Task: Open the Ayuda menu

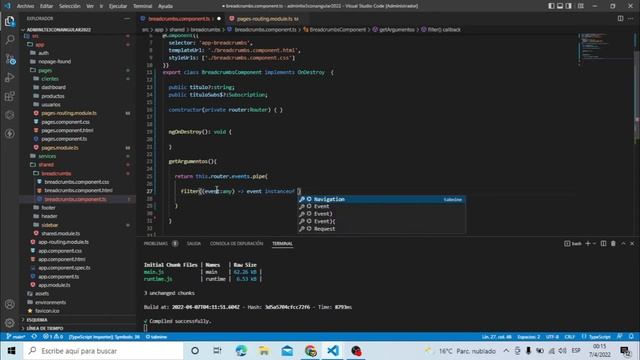Action: point(165,6)
